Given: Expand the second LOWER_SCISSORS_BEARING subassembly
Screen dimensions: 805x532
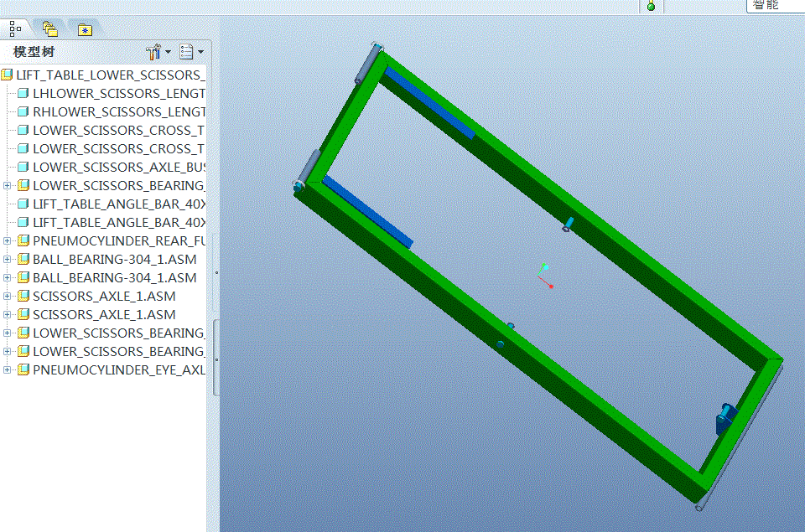Looking at the screenshot, I should (8, 333).
